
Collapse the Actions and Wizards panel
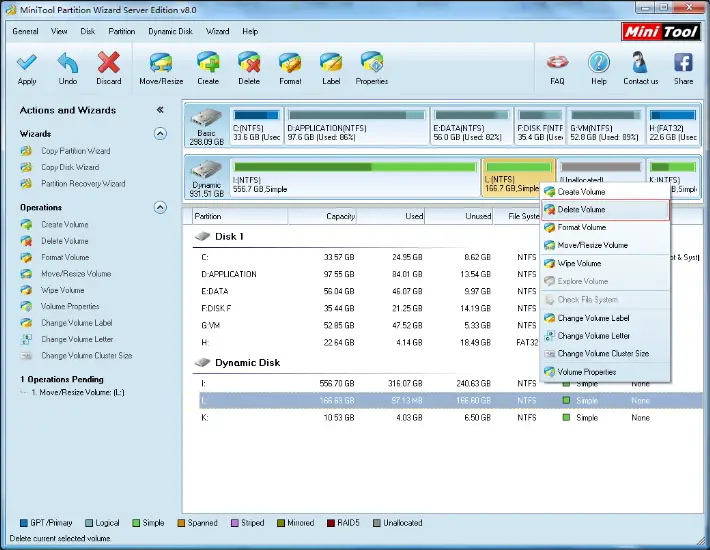click(x=160, y=110)
